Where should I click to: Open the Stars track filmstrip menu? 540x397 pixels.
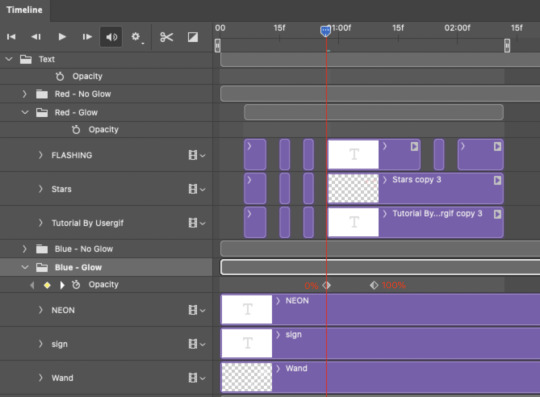click(x=197, y=189)
